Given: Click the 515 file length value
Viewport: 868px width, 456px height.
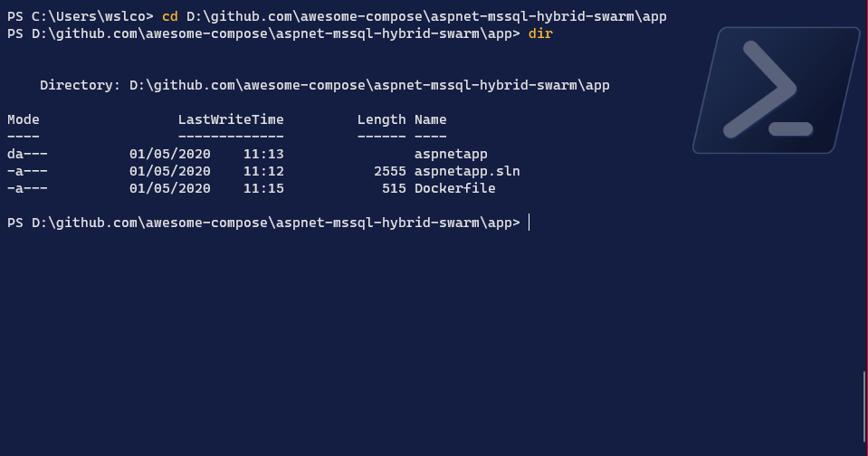Looking at the screenshot, I should pos(394,188).
